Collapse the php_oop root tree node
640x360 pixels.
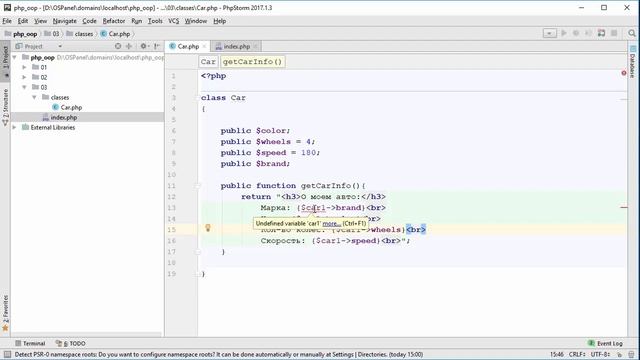[15, 57]
